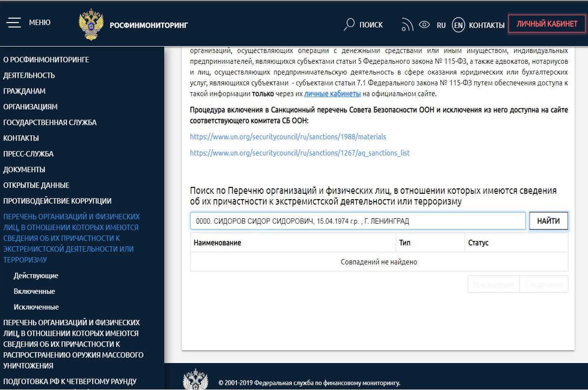The height and width of the screenshot is (390, 588).
Task: Follow the UN 1267 aq_sanctions_list link
Action: point(299,153)
